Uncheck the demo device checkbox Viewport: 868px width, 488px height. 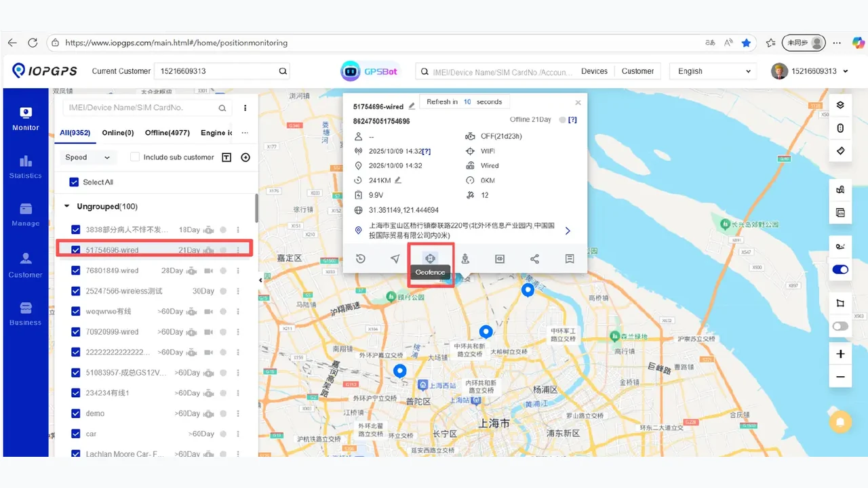[x=76, y=413]
